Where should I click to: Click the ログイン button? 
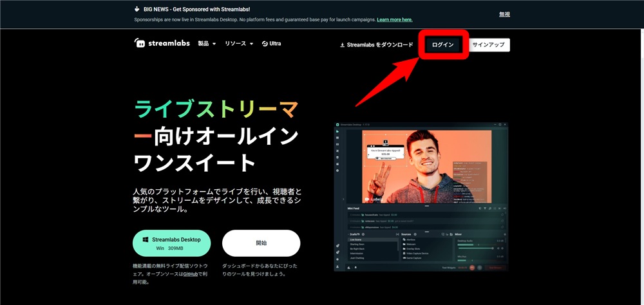(x=443, y=45)
